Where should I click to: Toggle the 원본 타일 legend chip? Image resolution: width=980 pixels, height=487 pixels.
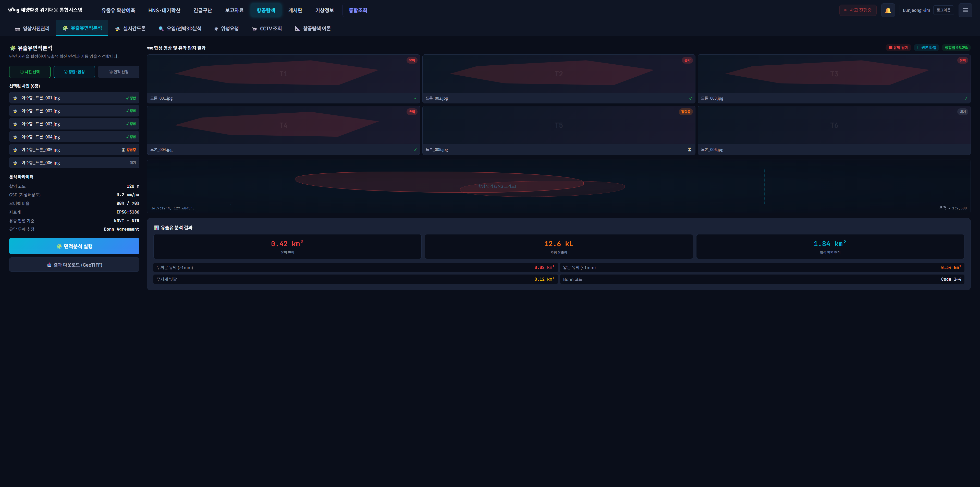point(926,47)
